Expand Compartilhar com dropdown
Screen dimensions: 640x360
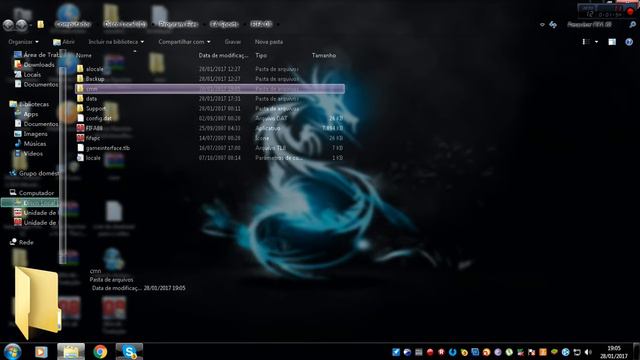[184, 42]
